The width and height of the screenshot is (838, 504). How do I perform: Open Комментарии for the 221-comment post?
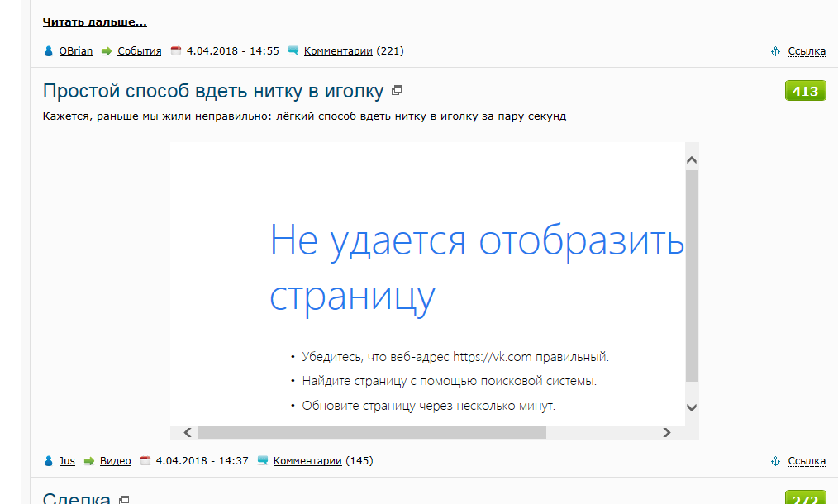pos(338,50)
